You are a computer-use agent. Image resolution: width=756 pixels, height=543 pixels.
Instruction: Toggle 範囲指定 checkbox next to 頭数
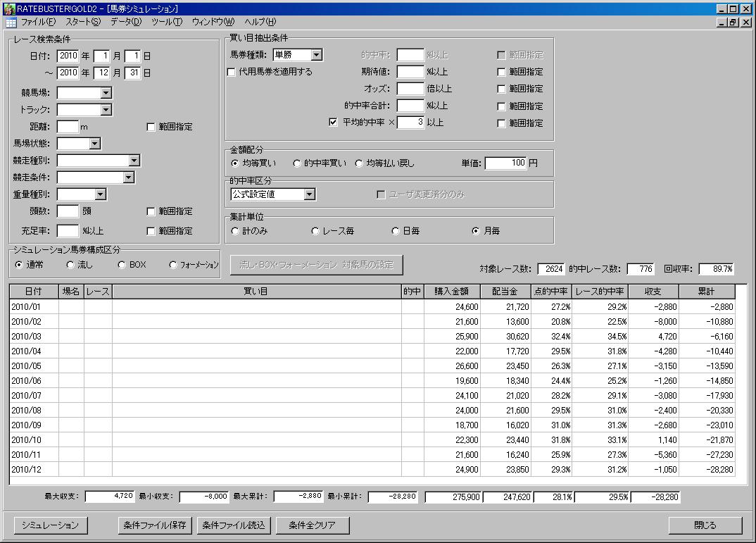[151, 211]
